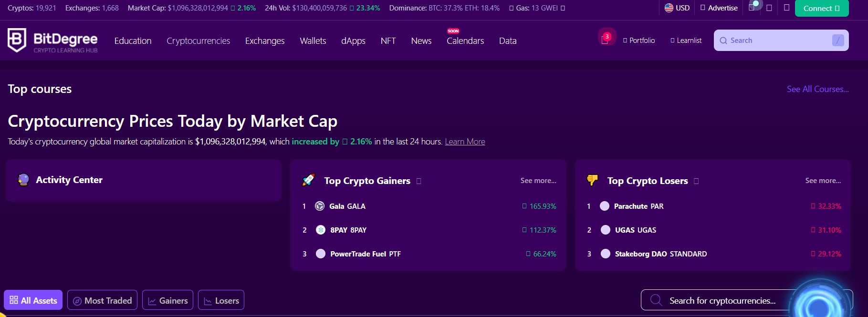Switch to the Losers tab

pos(221,300)
